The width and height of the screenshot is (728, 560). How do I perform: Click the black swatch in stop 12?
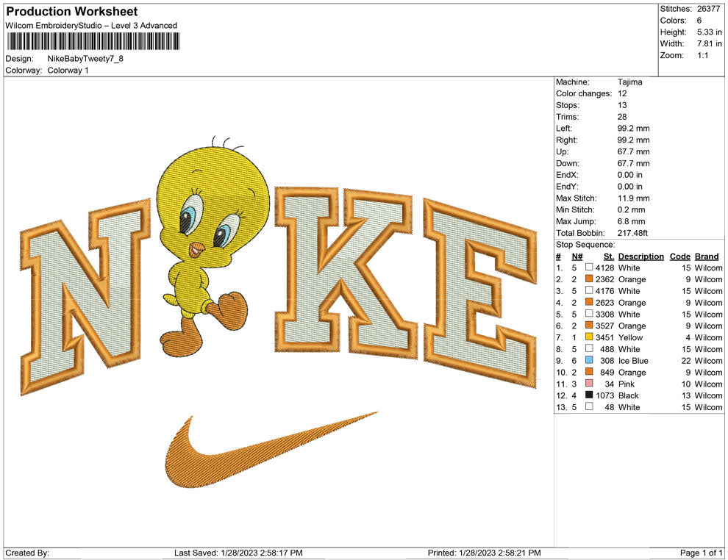[x=589, y=395]
